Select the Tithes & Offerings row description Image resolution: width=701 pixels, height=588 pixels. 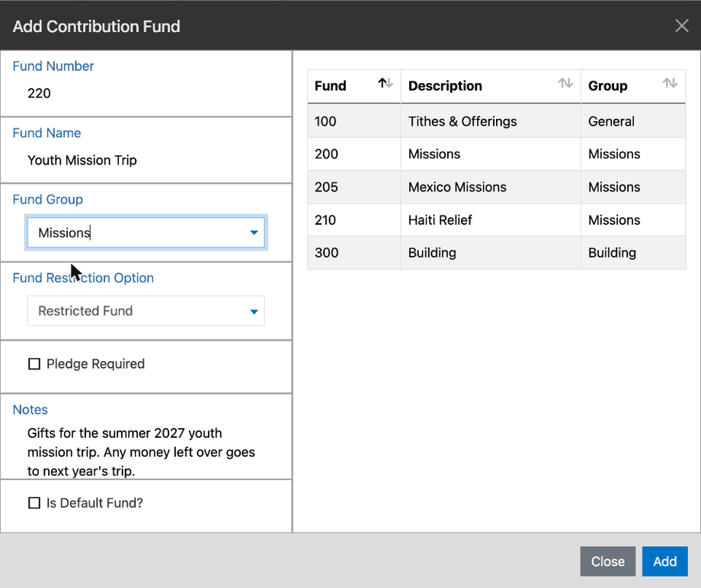(x=491, y=121)
